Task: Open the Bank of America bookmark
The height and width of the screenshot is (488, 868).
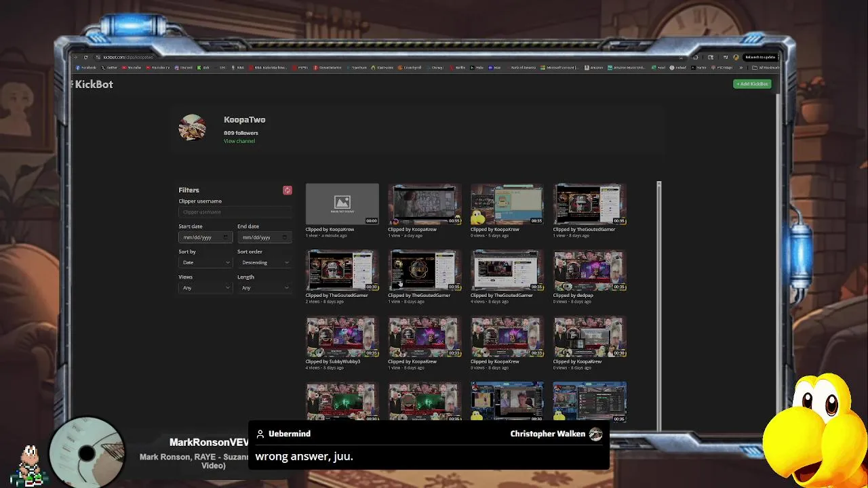Action: pos(520,68)
